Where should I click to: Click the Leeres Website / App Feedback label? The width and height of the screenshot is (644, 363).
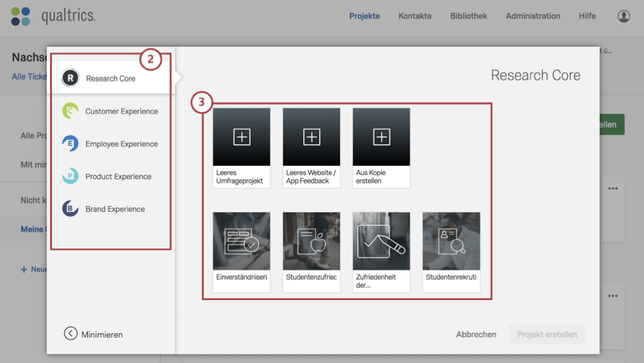pos(311,177)
